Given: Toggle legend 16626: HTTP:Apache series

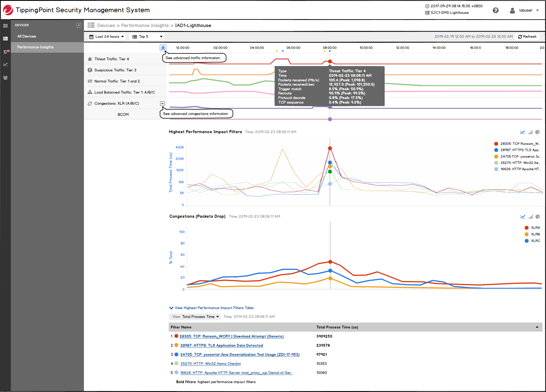Looking at the screenshot, I should point(517,169).
